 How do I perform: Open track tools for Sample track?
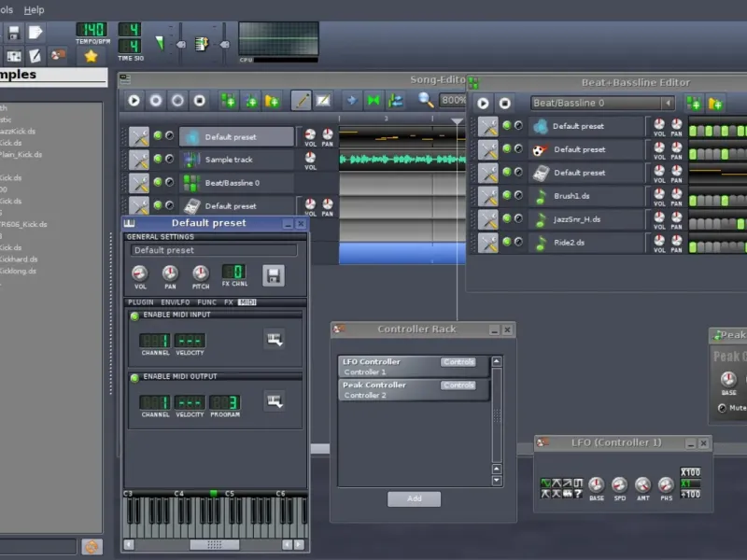(x=138, y=160)
